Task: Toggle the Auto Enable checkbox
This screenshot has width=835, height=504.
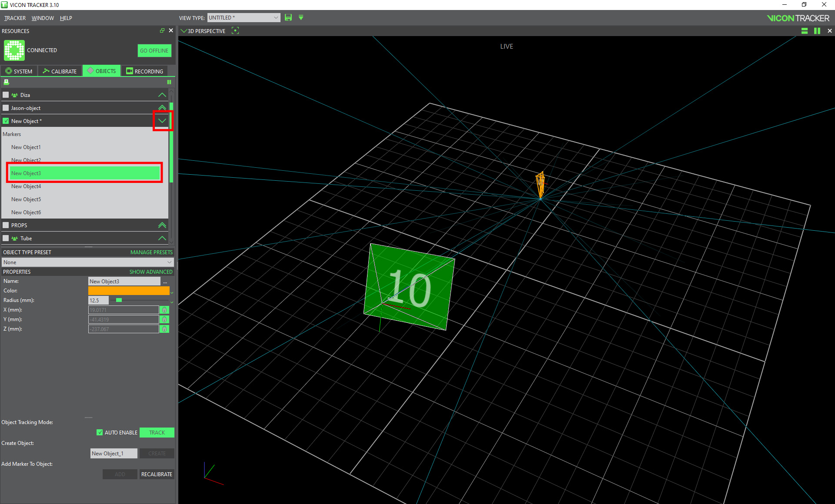Action: (100, 432)
